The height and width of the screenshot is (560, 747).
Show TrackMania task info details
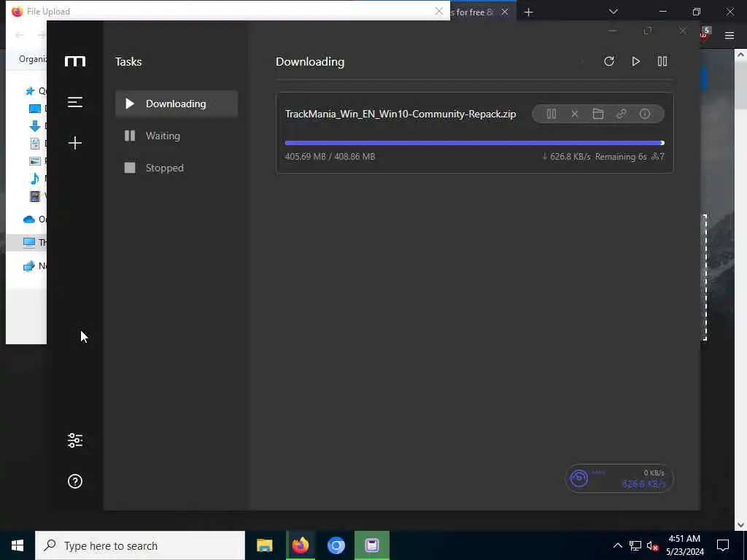click(x=645, y=114)
